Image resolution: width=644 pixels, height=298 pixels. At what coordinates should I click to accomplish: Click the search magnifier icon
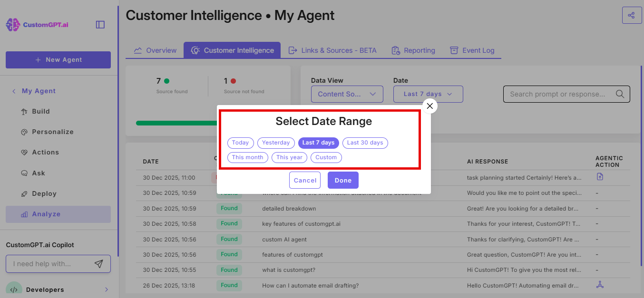(620, 94)
